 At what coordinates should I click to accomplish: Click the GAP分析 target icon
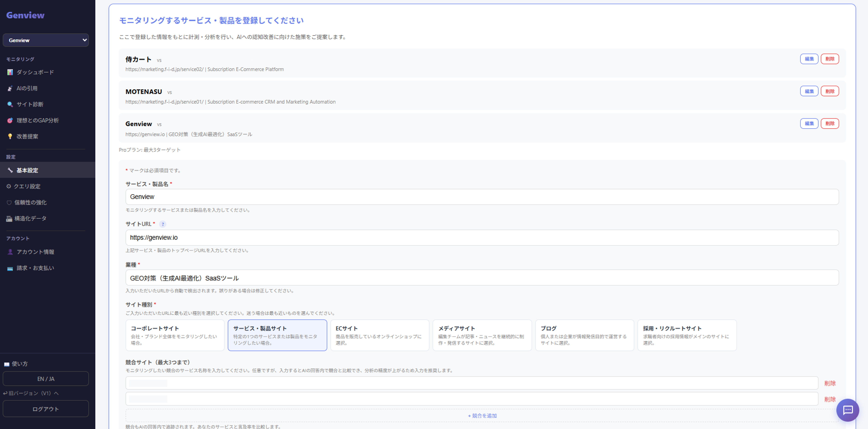click(x=10, y=120)
